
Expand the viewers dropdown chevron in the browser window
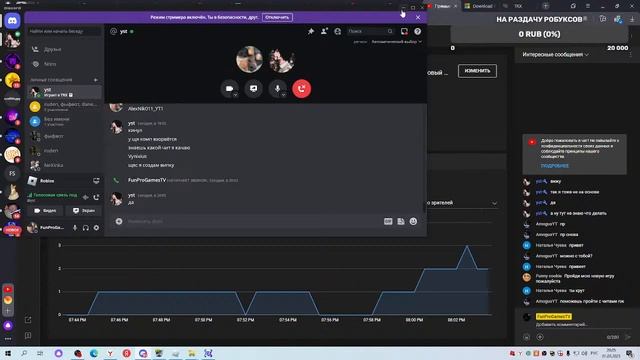(x=494, y=203)
